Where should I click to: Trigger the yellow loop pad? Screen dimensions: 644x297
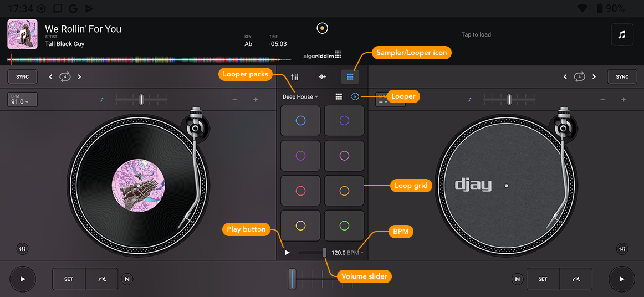click(300, 226)
